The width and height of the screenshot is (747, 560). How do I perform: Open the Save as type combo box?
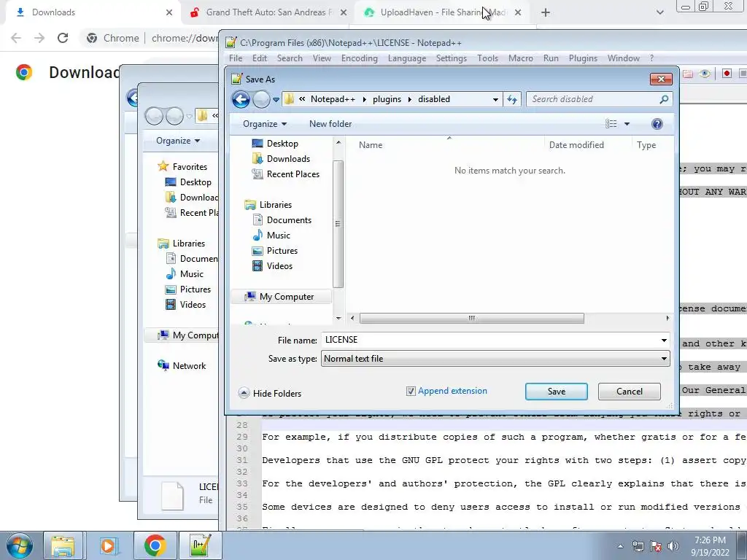coord(495,359)
